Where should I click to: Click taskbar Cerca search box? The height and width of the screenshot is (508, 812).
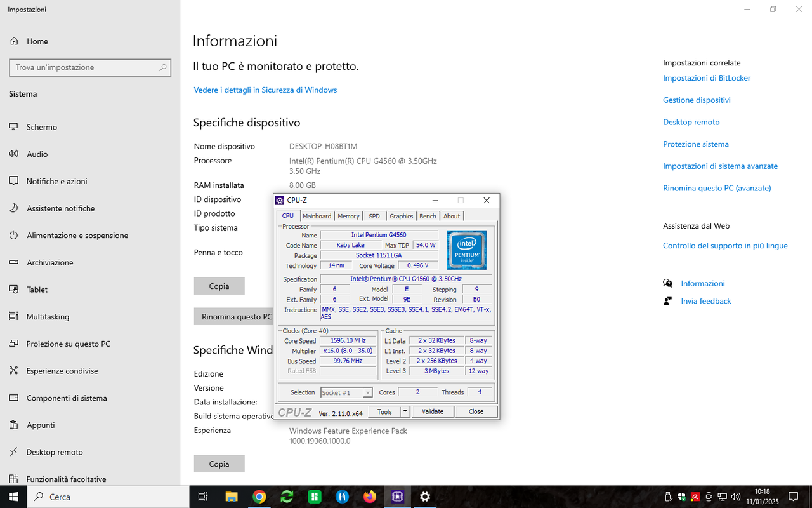108,497
